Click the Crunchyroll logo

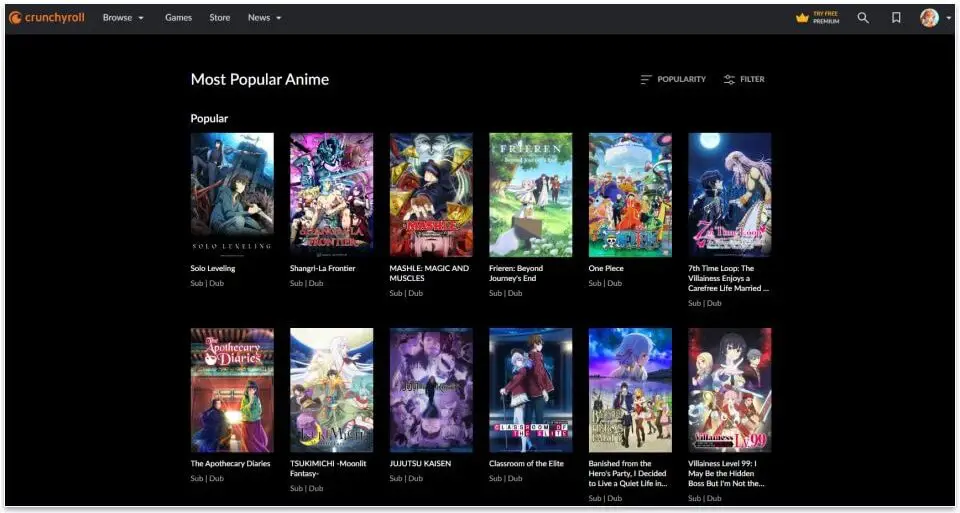(47, 18)
